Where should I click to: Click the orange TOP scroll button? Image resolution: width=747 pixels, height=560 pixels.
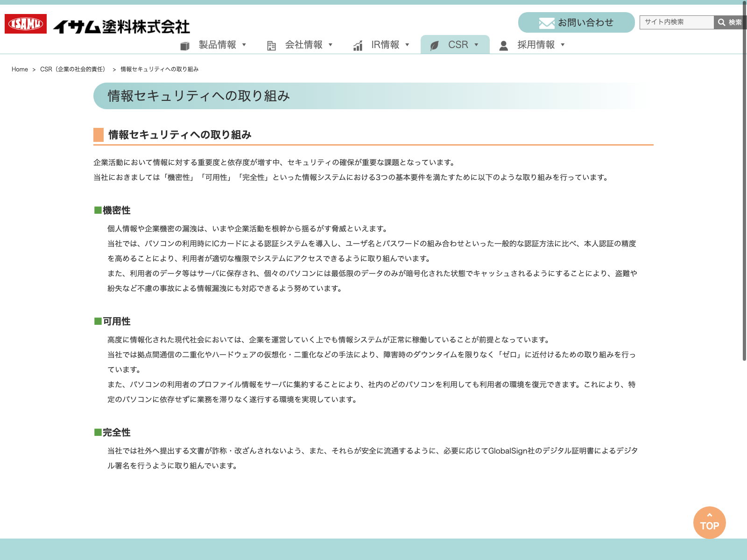[709, 523]
